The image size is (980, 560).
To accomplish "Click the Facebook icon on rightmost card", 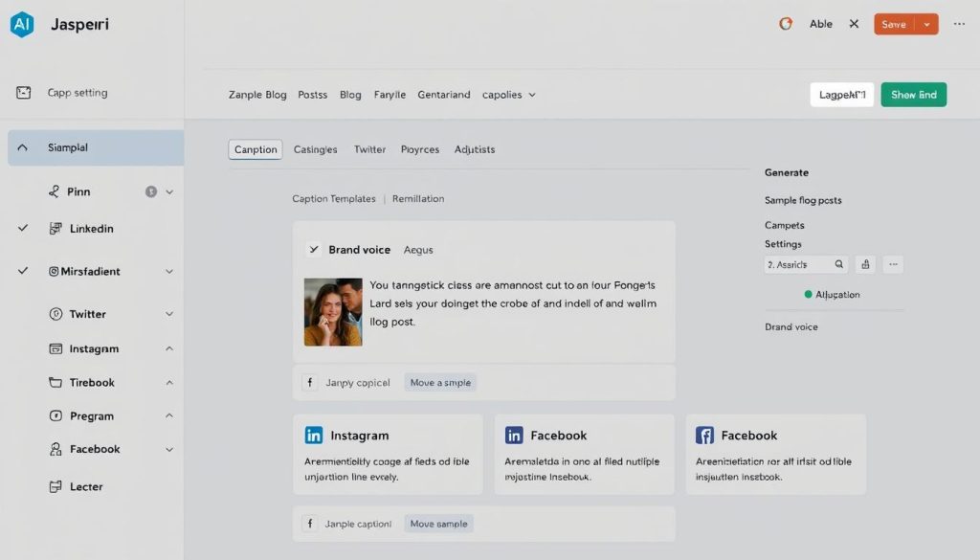I will coord(704,435).
